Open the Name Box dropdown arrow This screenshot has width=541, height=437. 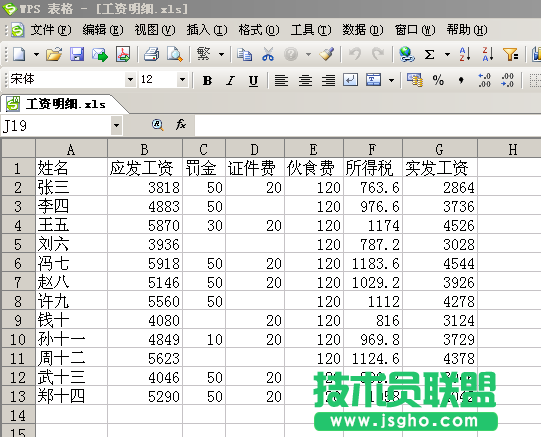pos(117,126)
